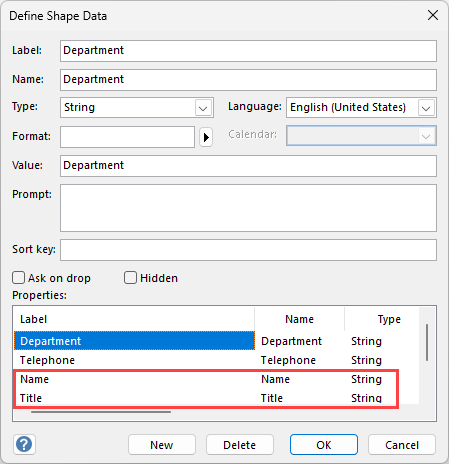This screenshot has width=449, height=464.
Task: Click the New button
Action: (x=162, y=445)
